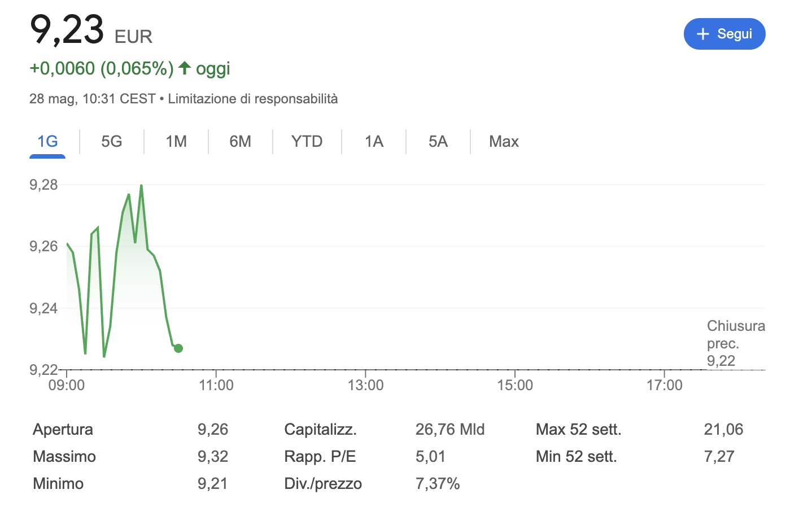Click the Max 52 sett. label
The width and height of the screenshot is (812, 507).
click(x=578, y=429)
